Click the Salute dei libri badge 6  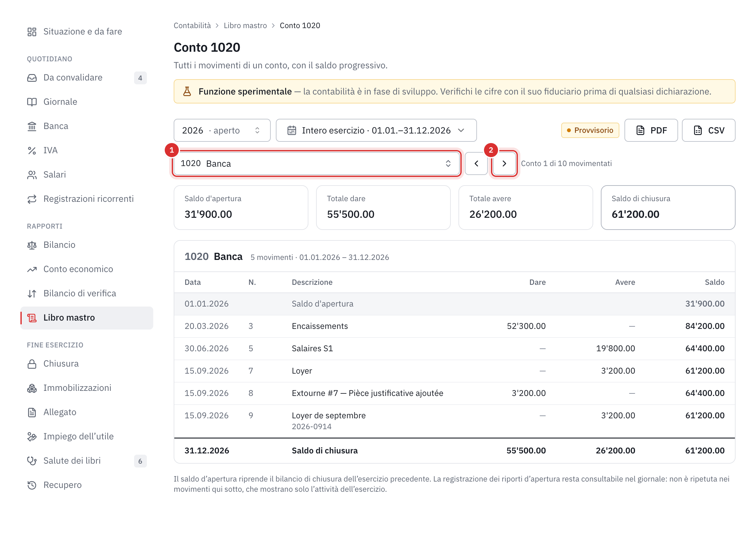(140, 461)
